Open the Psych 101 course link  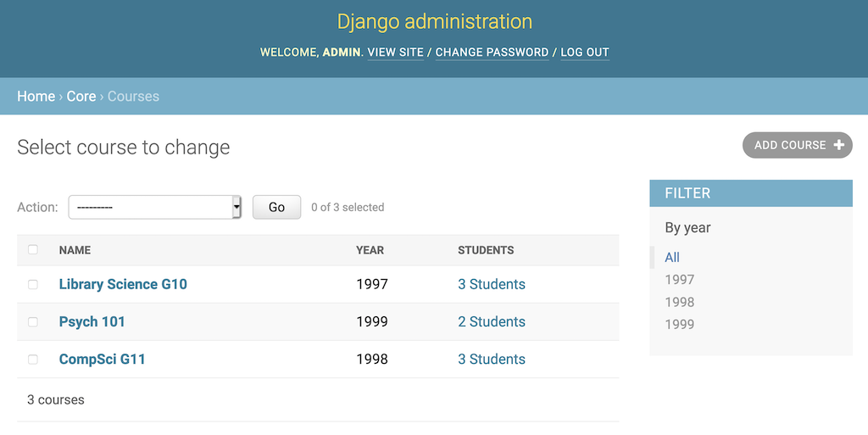[92, 322]
